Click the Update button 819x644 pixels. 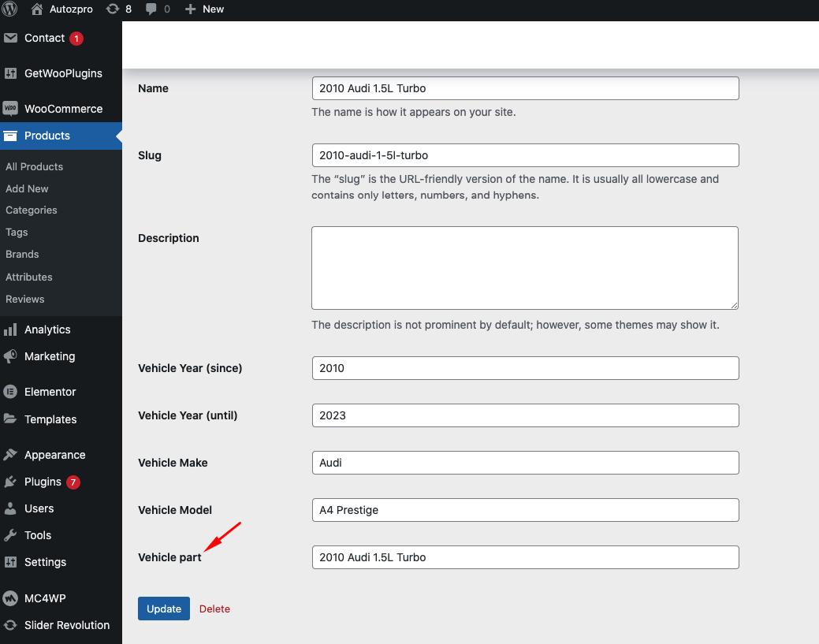(164, 609)
